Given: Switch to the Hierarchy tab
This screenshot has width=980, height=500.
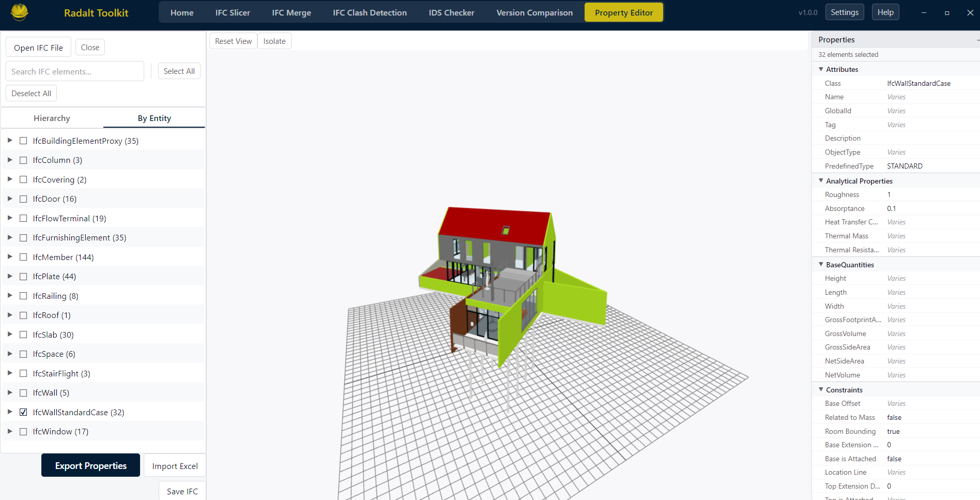Looking at the screenshot, I should coord(52,118).
